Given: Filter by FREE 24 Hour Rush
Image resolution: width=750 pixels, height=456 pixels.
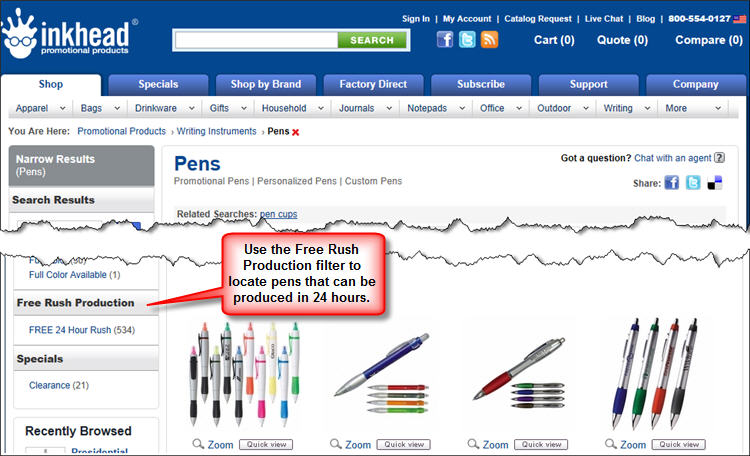Looking at the screenshot, I should (x=82, y=330).
